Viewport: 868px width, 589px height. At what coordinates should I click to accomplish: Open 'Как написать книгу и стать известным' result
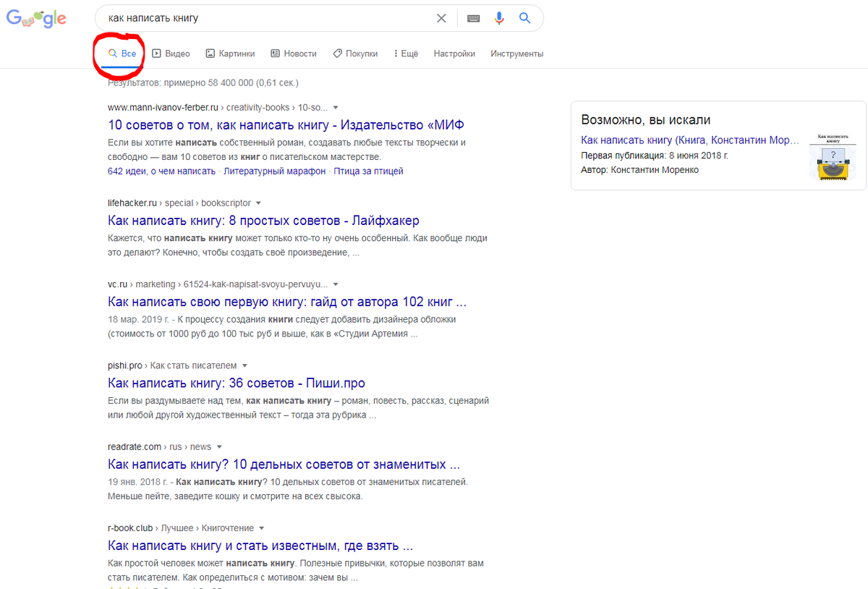(260, 546)
